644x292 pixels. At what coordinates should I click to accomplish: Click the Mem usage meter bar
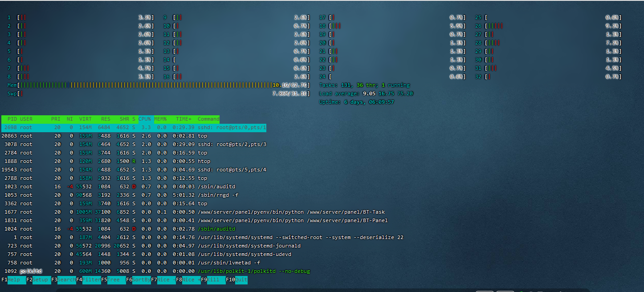point(159,85)
